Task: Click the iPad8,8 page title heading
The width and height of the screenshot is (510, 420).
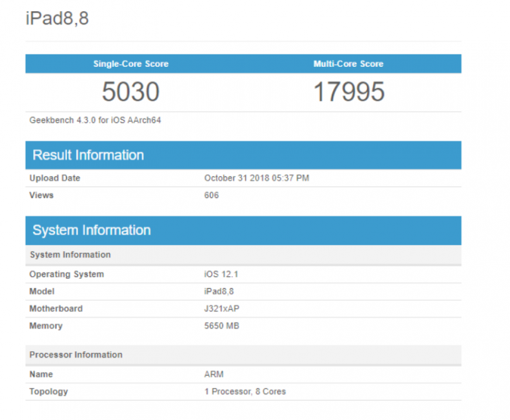Action: (57, 19)
